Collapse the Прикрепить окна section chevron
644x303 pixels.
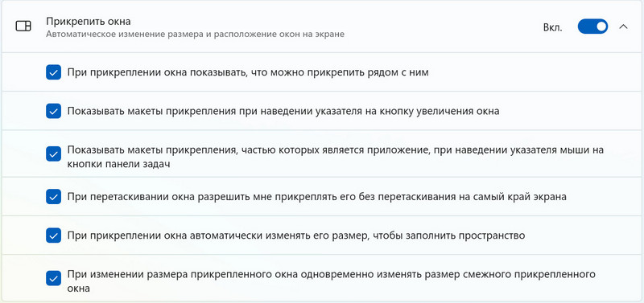623,27
